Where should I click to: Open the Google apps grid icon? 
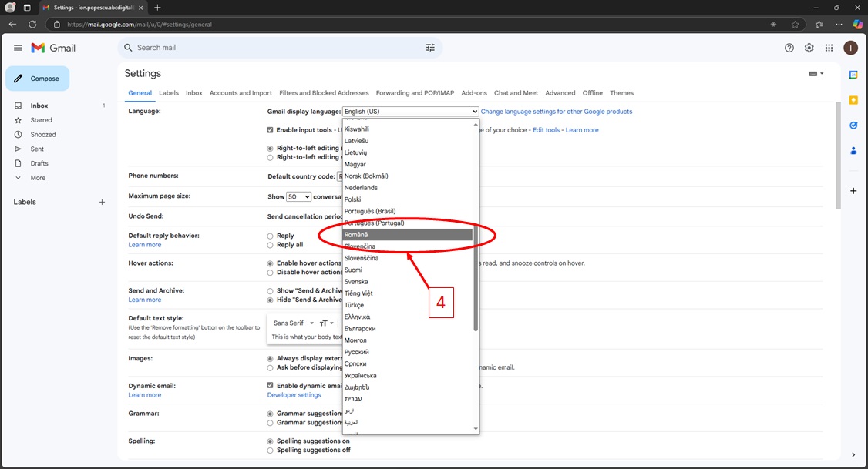pos(829,48)
